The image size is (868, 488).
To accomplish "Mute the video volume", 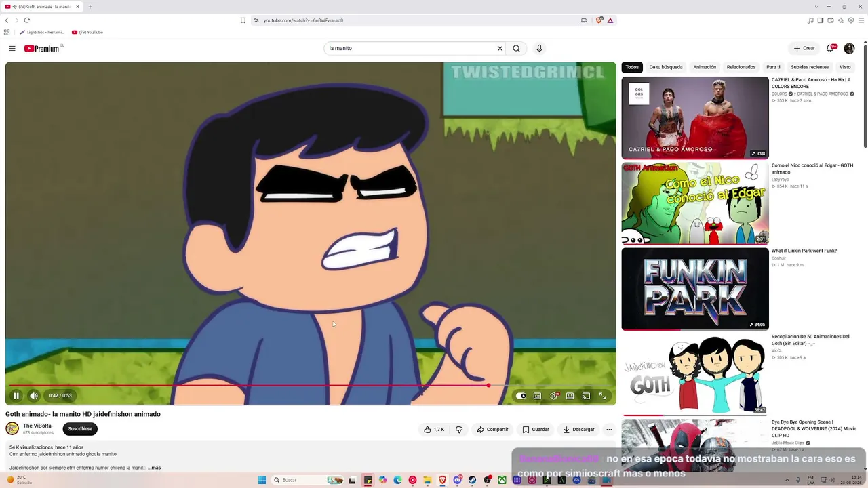I will coord(34,396).
